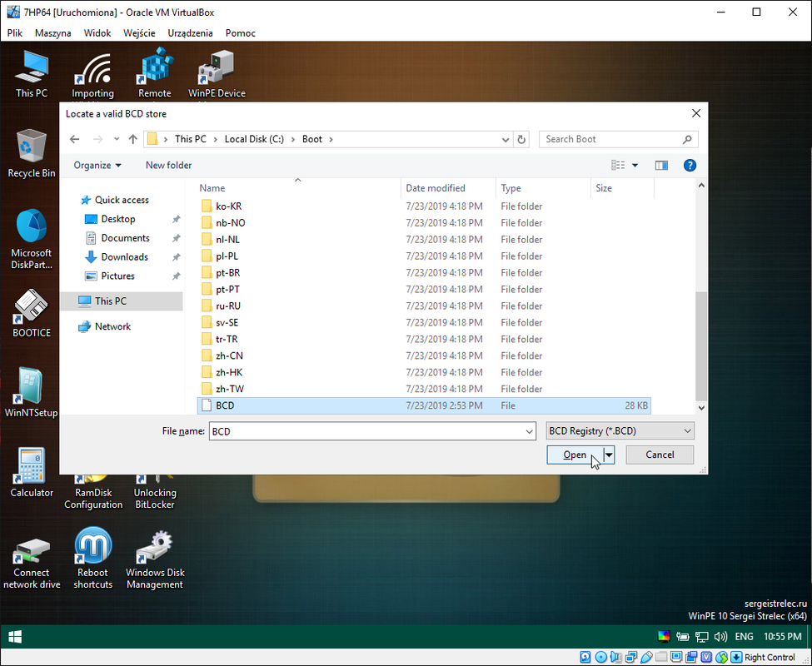This screenshot has height=666, width=812.
Task: Click New folder button
Action: 168,165
